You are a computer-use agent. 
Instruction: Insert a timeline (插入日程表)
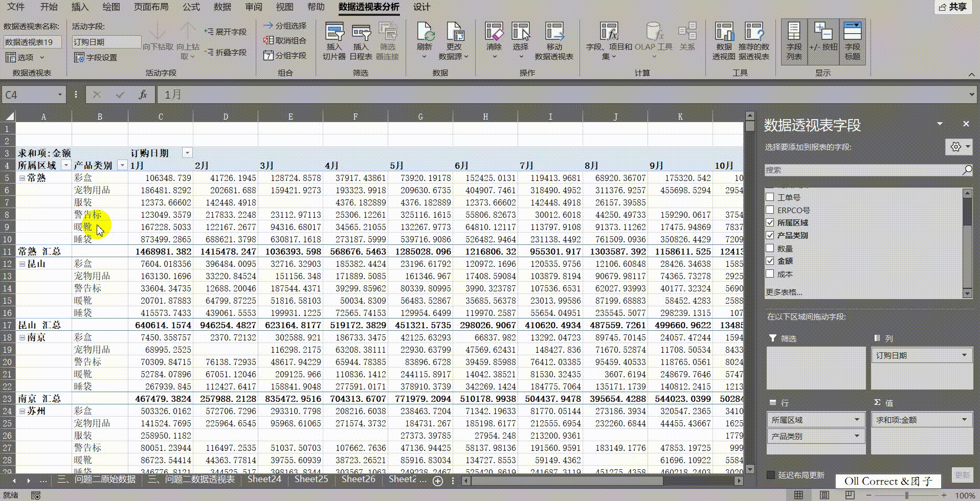[x=361, y=41]
